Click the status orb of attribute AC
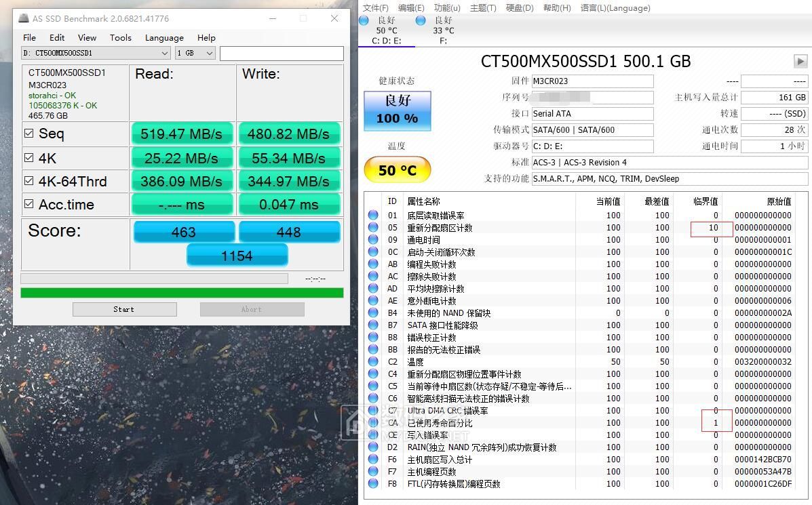Screen dimensions: 812x505 pos(373,276)
